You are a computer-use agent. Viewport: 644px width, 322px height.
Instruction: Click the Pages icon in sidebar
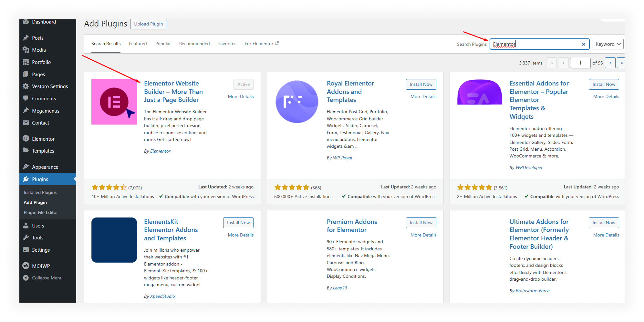pyautogui.click(x=26, y=74)
